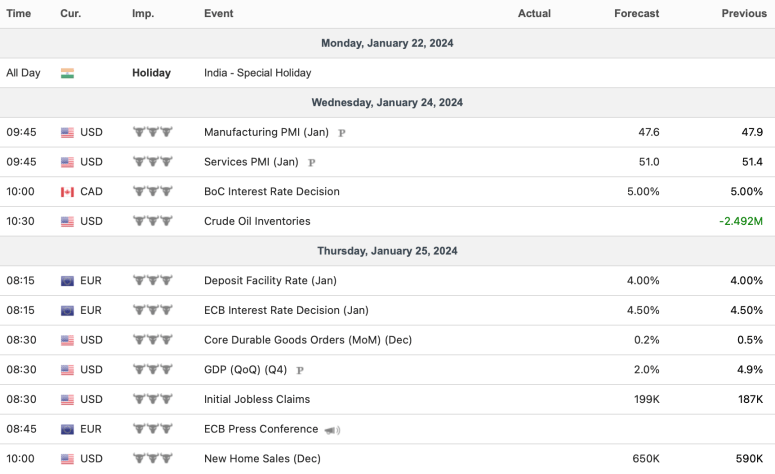Viewport: 775px width, 474px height.
Task: Click the Previous column header
Action: pos(743,14)
